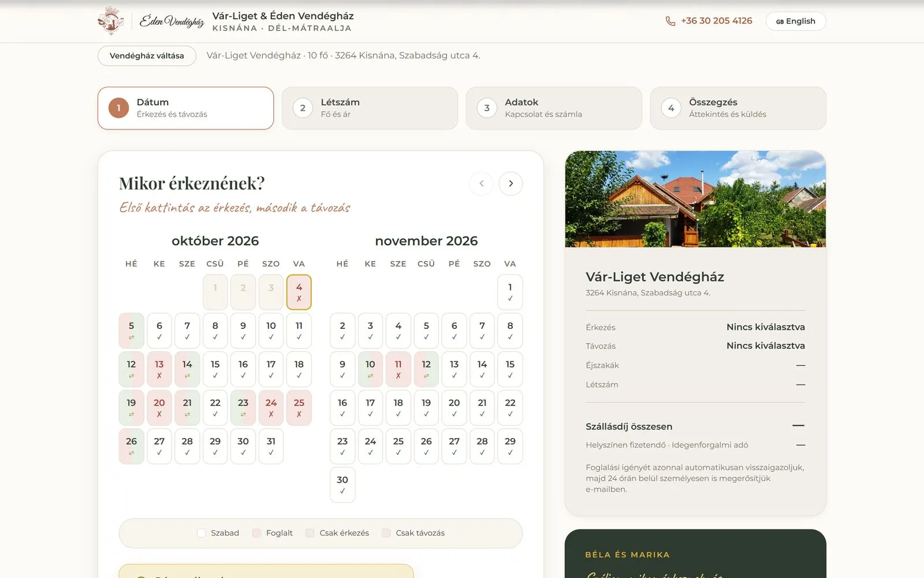The height and width of the screenshot is (578, 924).
Task: Open step 1 Dátum tab
Action: pos(185,108)
